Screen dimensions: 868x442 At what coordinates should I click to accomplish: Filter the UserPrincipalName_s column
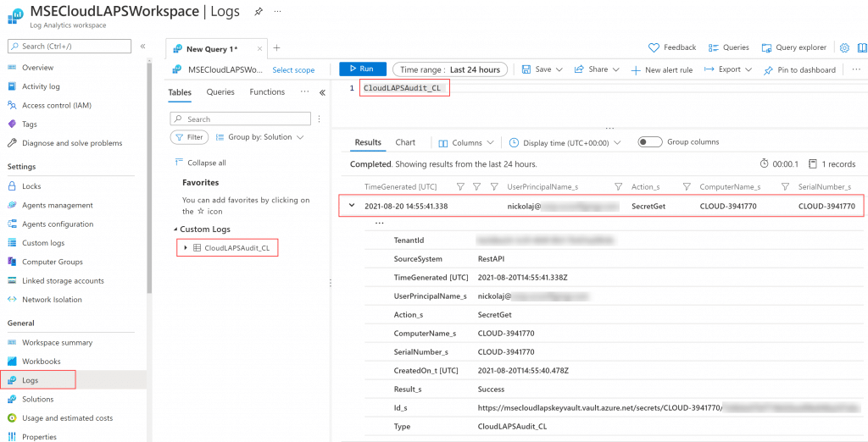pyautogui.click(x=618, y=187)
